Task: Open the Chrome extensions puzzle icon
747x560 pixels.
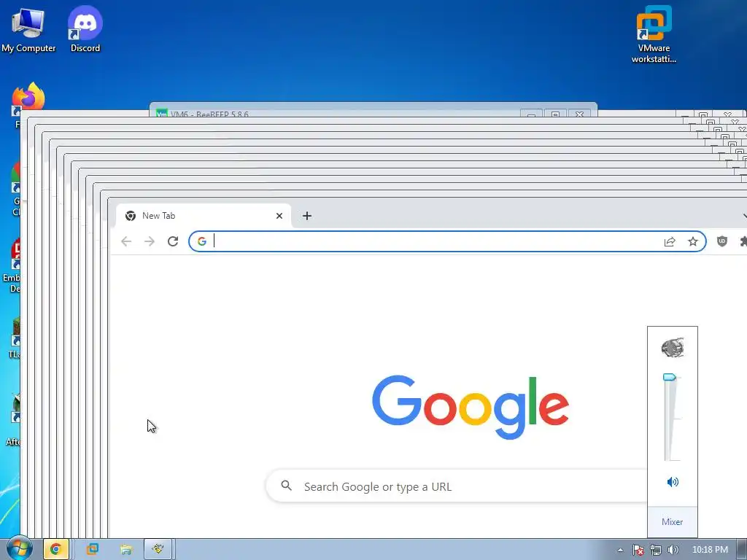Action: click(x=743, y=241)
